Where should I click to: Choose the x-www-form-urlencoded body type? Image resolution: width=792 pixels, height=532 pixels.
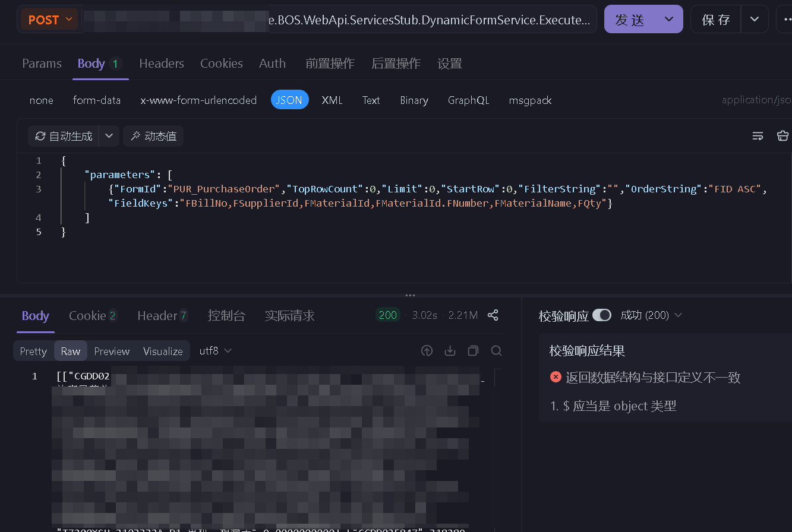point(198,100)
